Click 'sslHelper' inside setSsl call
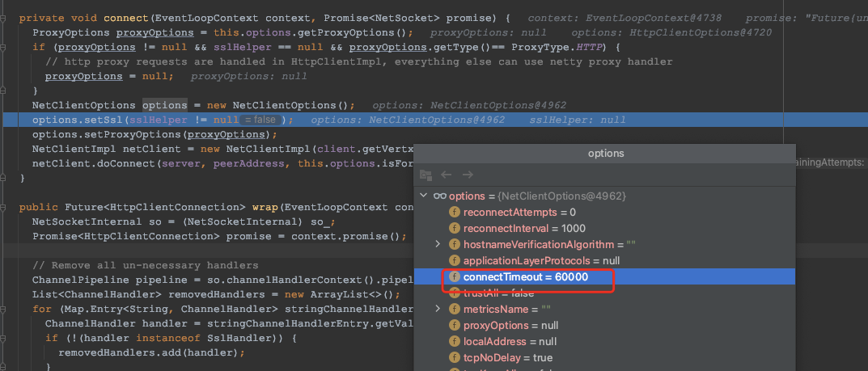The width and height of the screenshot is (868, 371). 159,120
